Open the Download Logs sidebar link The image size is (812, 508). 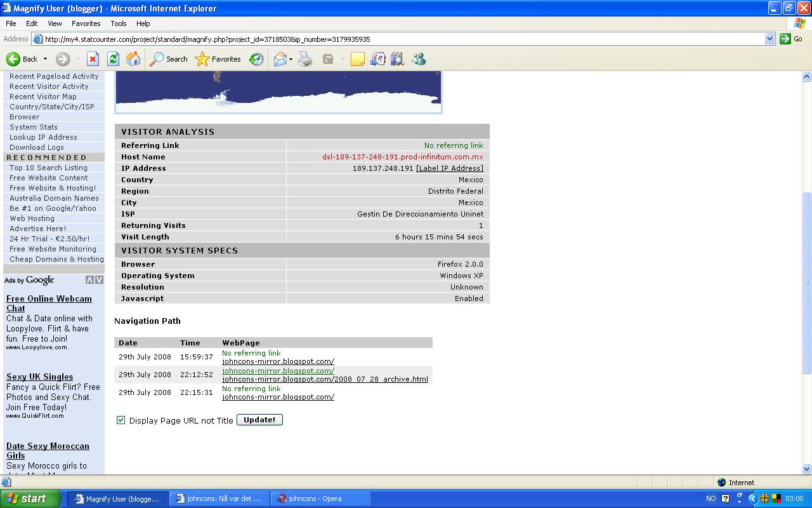(37, 147)
